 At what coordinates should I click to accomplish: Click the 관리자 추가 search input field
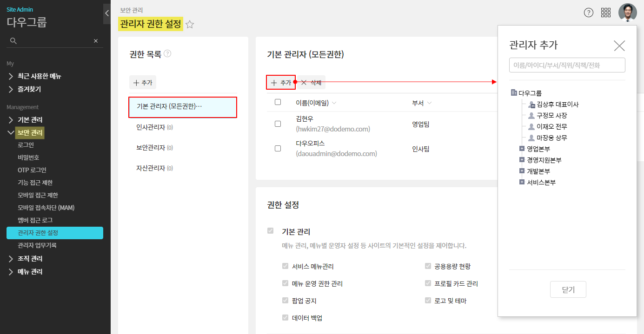click(x=567, y=65)
